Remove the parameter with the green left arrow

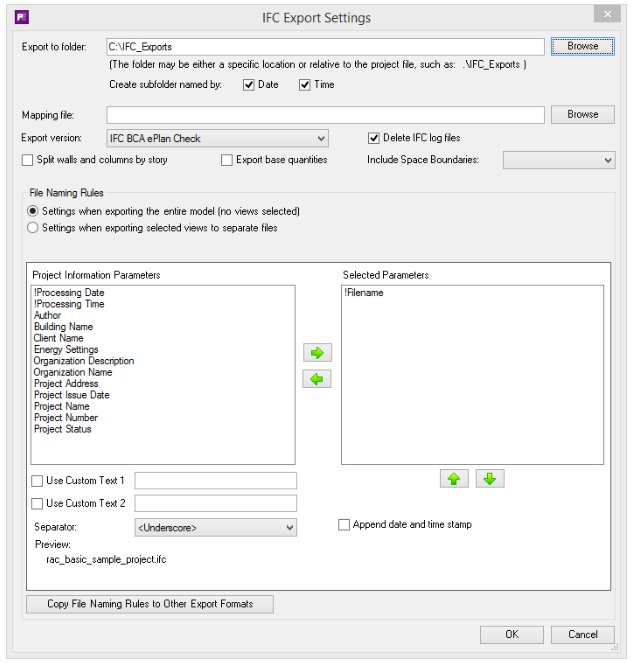[x=317, y=379]
